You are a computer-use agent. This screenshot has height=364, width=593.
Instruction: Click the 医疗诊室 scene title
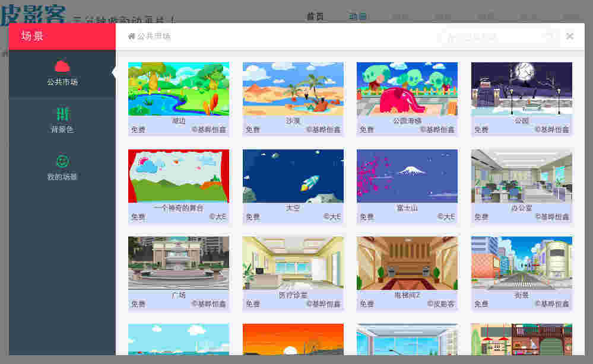tap(293, 295)
